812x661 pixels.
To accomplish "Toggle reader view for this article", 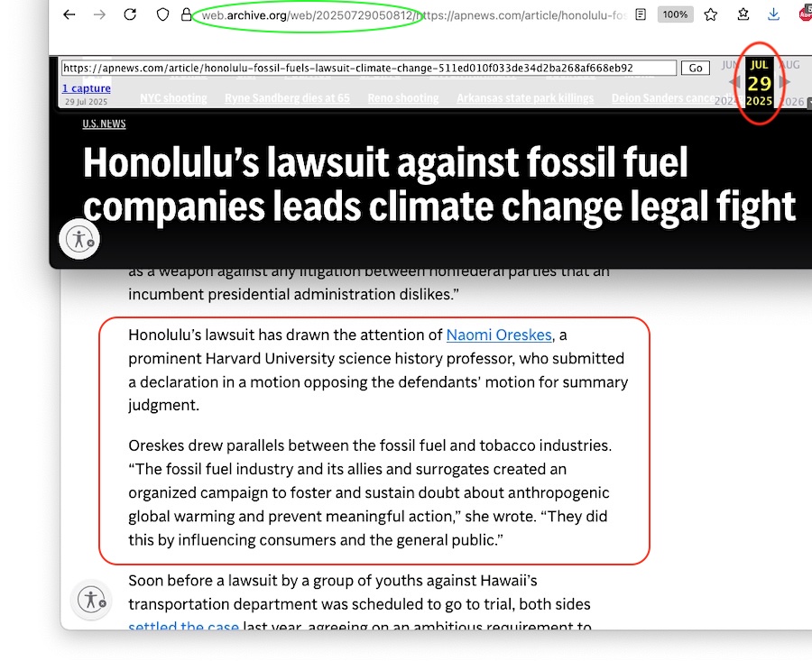I will [x=641, y=14].
